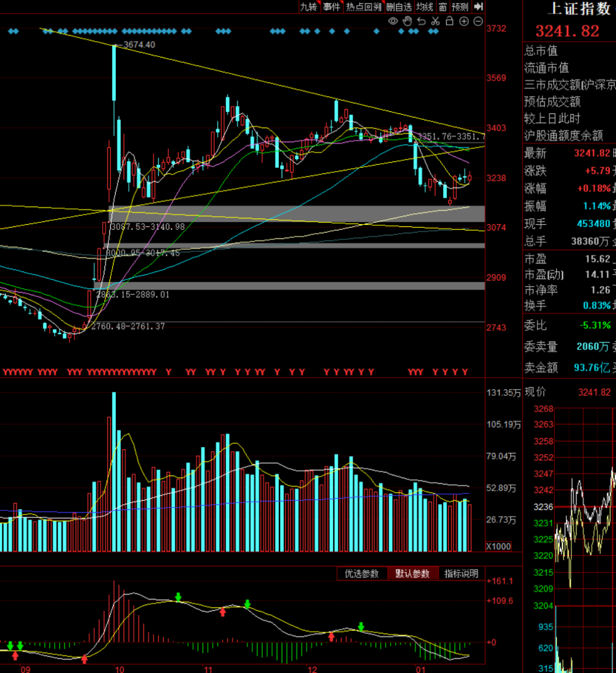Screen dimensions: 616x673
Task: Zoom in with the plus circle icon
Action: (x=464, y=22)
